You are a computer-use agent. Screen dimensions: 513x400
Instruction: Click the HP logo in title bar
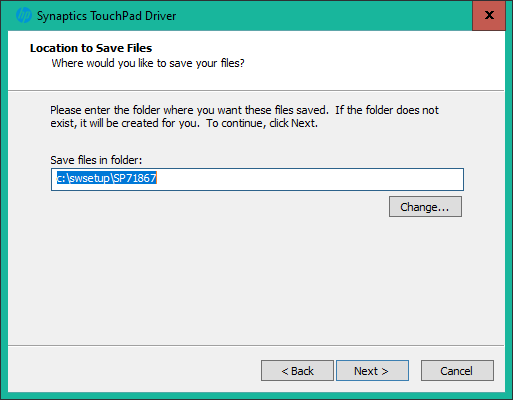24,16
